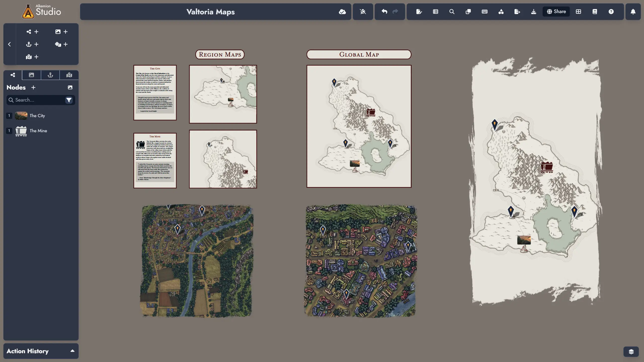Open the search magnifier in toolbar

pyautogui.click(x=452, y=12)
